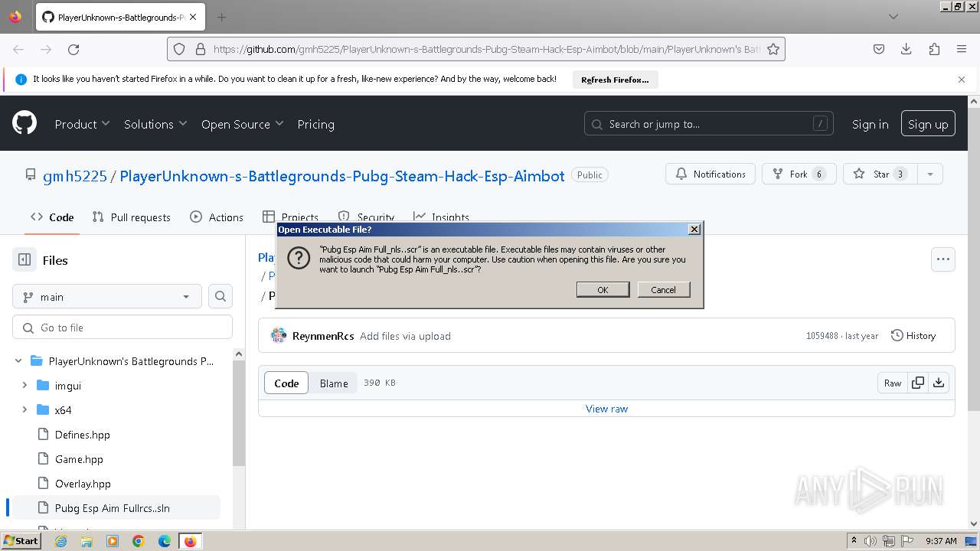Click the View raw link
The image size is (980, 551).
tap(606, 409)
